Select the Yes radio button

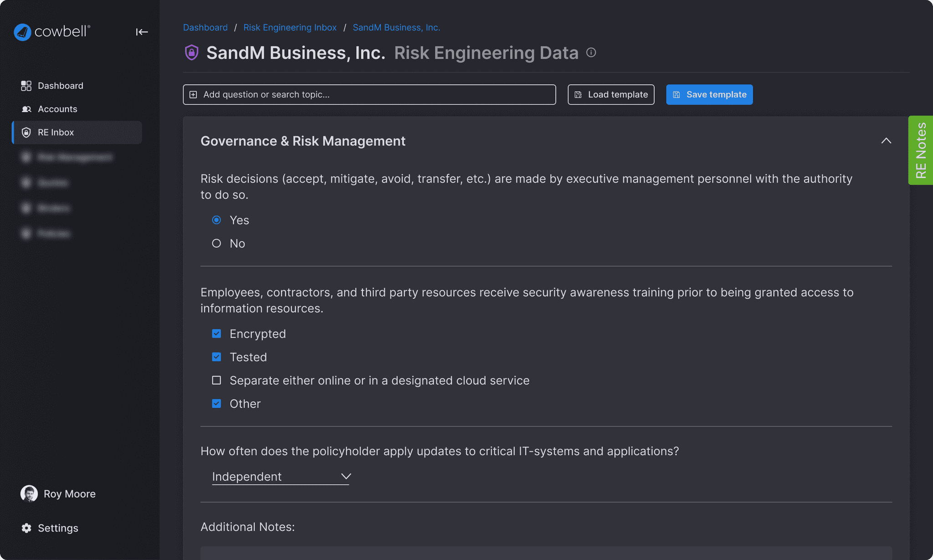pos(216,220)
